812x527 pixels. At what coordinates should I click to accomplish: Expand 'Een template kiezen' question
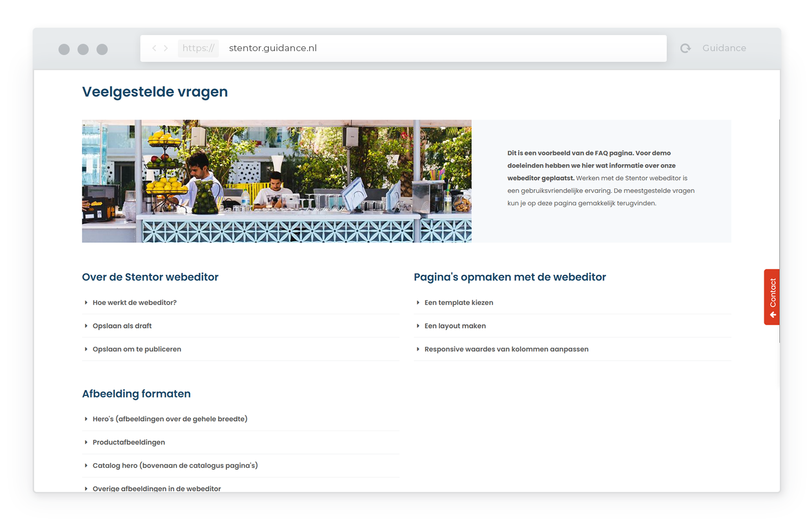459,302
